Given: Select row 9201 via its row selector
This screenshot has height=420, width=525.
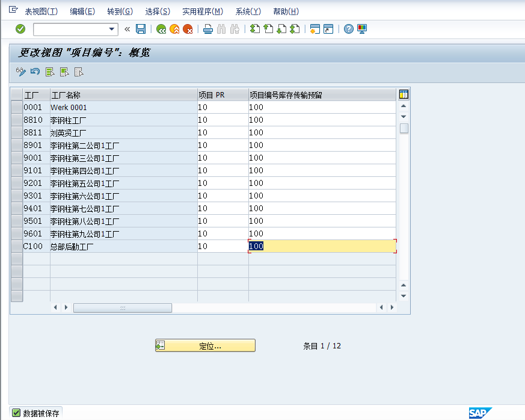Looking at the screenshot, I should point(17,184).
